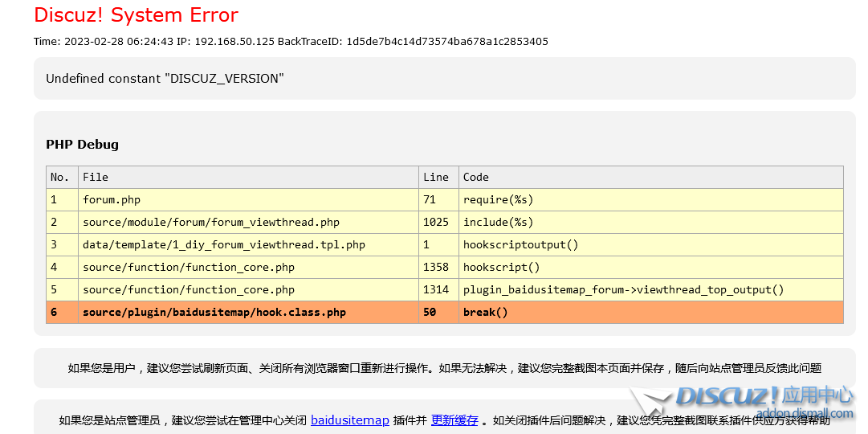Click the PHP Debug heading
The image size is (868, 434).
pyautogui.click(x=82, y=145)
